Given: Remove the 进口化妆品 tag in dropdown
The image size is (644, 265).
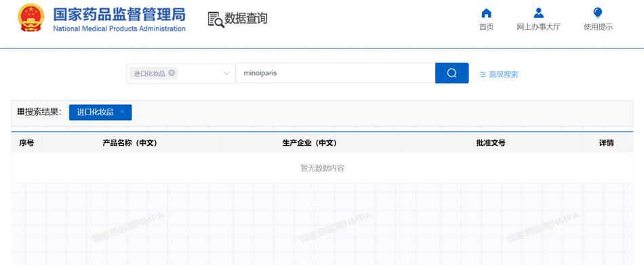Looking at the screenshot, I should click(172, 73).
